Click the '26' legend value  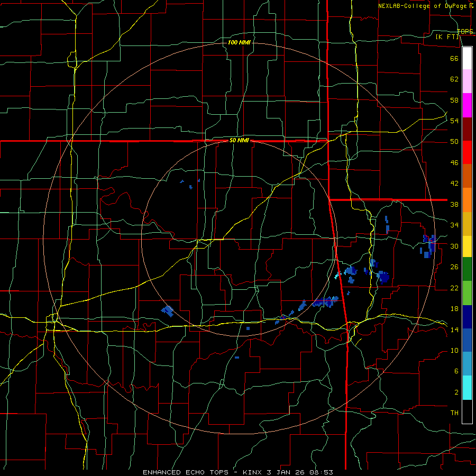tap(454, 267)
